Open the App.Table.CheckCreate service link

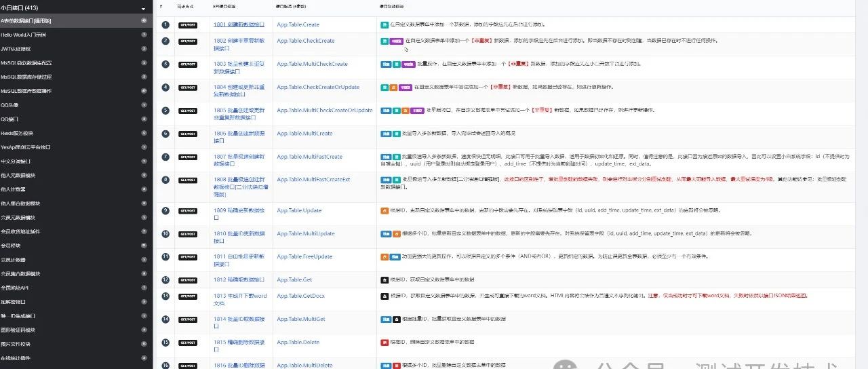click(305, 41)
